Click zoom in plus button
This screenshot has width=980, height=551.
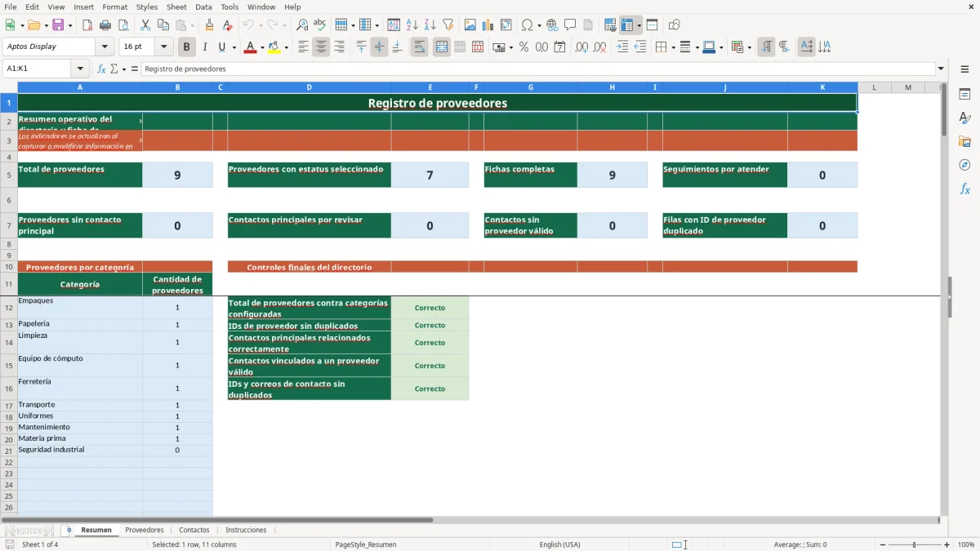pos(947,544)
